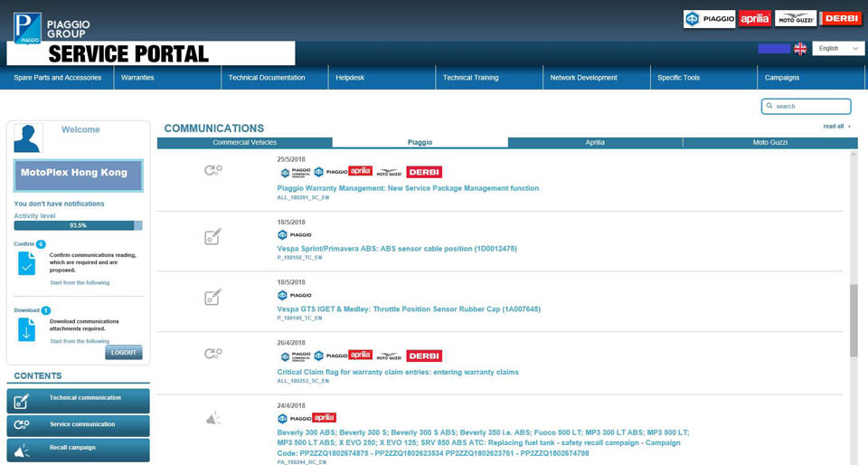
Task: Click Moto Guzzi logo in 25/5/2018 entry
Action: click(x=389, y=173)
